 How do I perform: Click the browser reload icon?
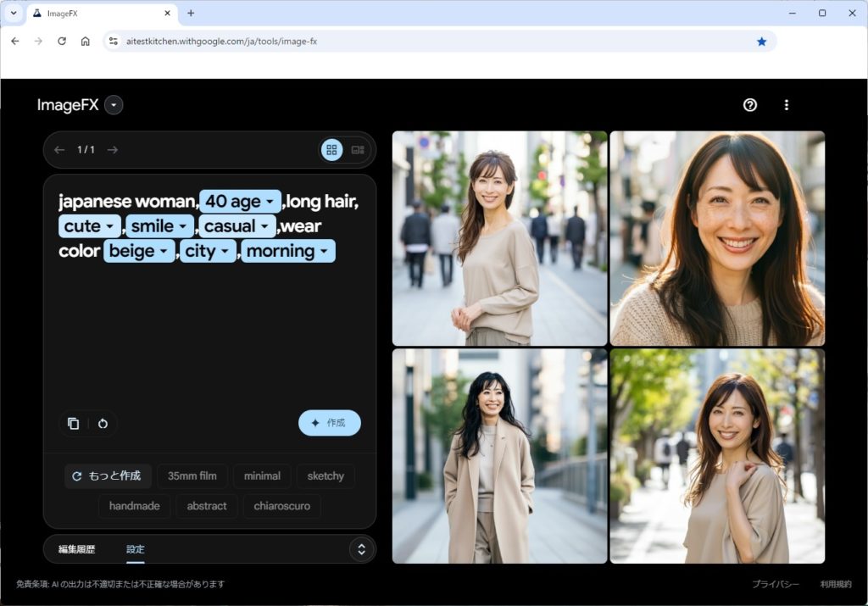[x=62, y=42]
